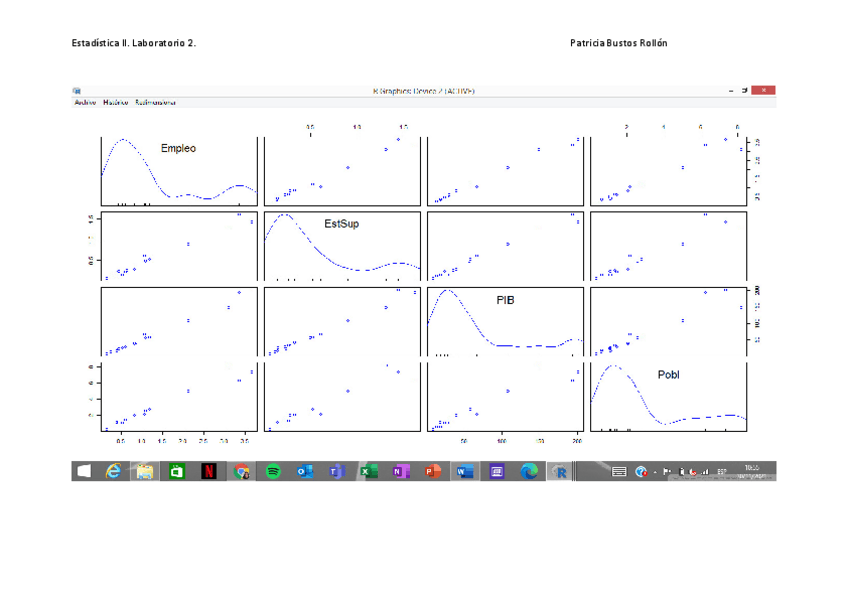Restore the R Graphics Device window
The image size is (848, 599).
(x=745, y=90)
